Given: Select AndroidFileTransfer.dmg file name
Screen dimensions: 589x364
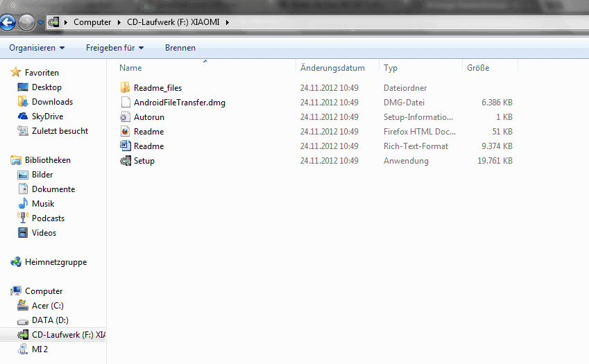Looking at the screenshot, I should pos(180,103).
